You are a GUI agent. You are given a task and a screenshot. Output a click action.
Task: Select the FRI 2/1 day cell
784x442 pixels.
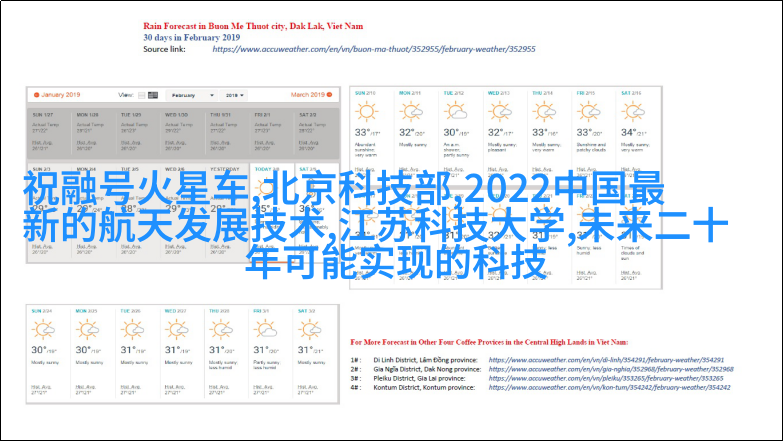click(271, 133)
